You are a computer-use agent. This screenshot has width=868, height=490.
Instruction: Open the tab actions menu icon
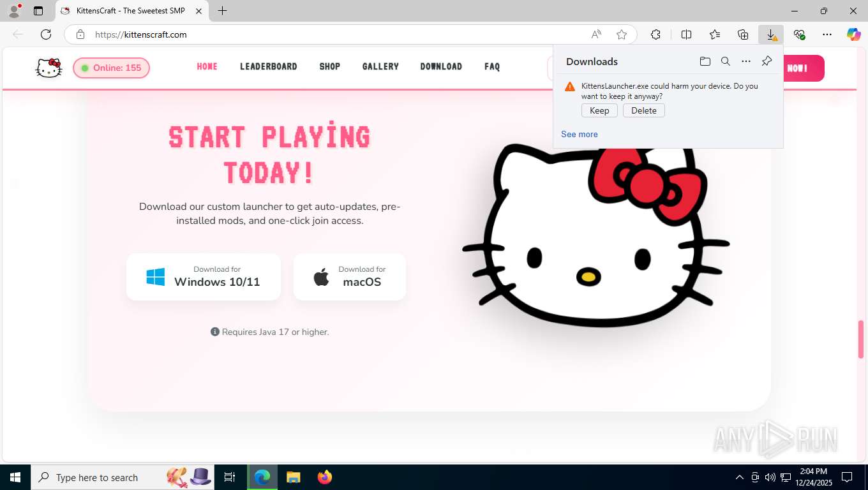38,11
